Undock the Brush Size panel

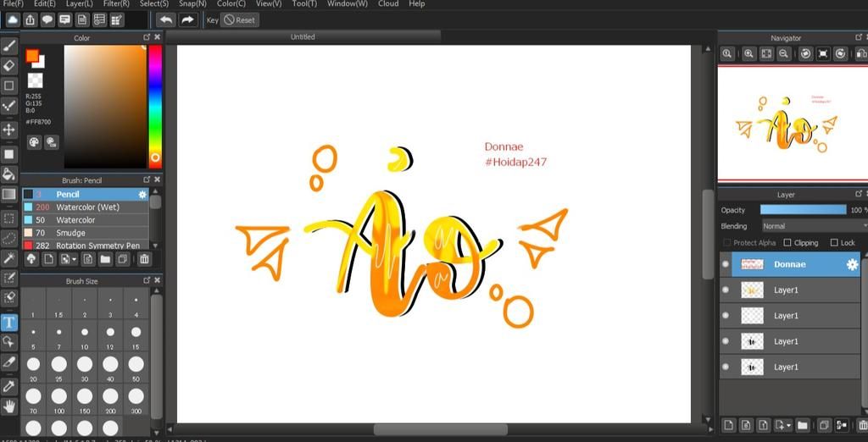click(147, 280)
